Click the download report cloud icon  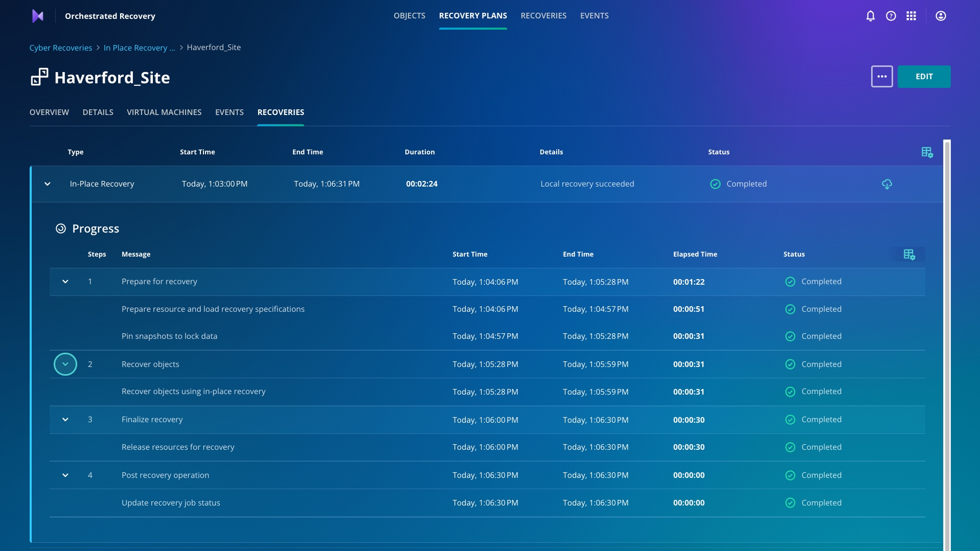click(886, 184)
